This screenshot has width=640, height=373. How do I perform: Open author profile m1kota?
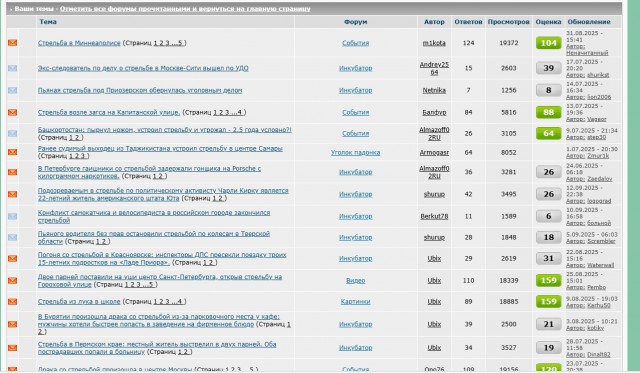click(434, 43)
